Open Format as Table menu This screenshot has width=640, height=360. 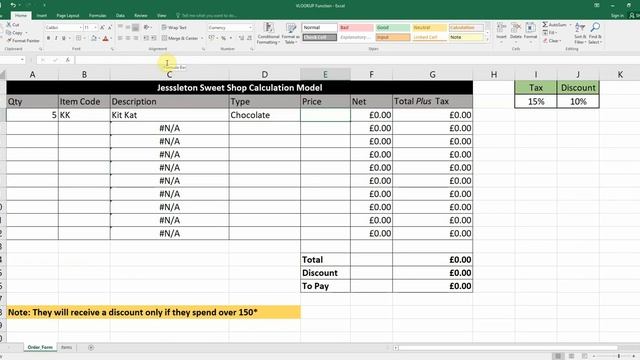291,33
